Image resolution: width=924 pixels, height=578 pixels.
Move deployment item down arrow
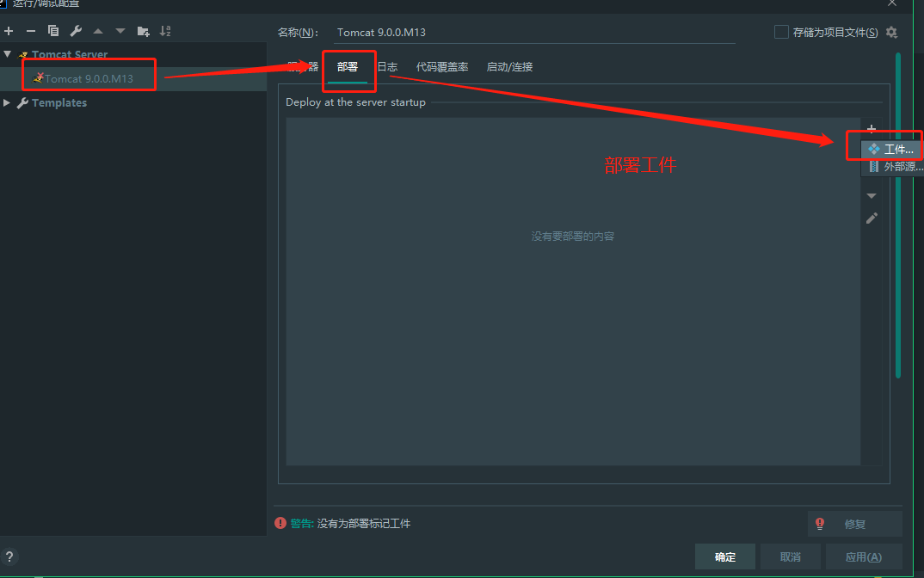872,195
